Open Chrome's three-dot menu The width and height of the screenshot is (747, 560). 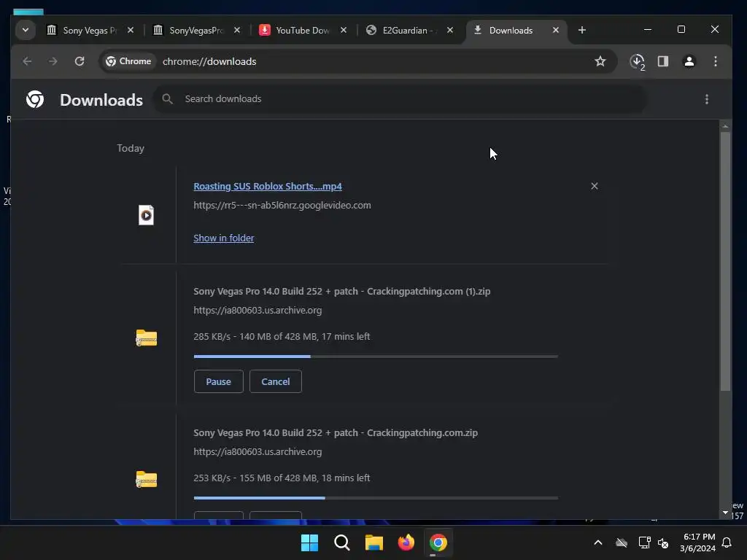coord(715,61)
